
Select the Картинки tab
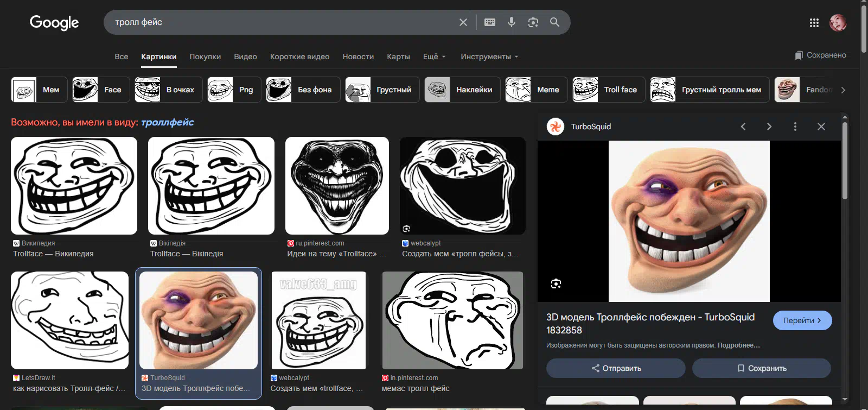click(159, 56)
